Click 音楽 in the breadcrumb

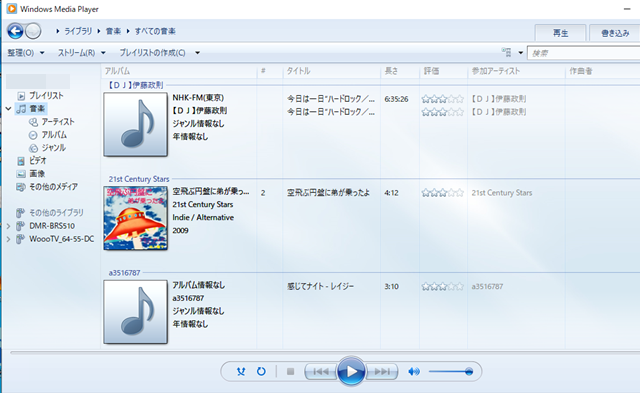pos(113,31)
